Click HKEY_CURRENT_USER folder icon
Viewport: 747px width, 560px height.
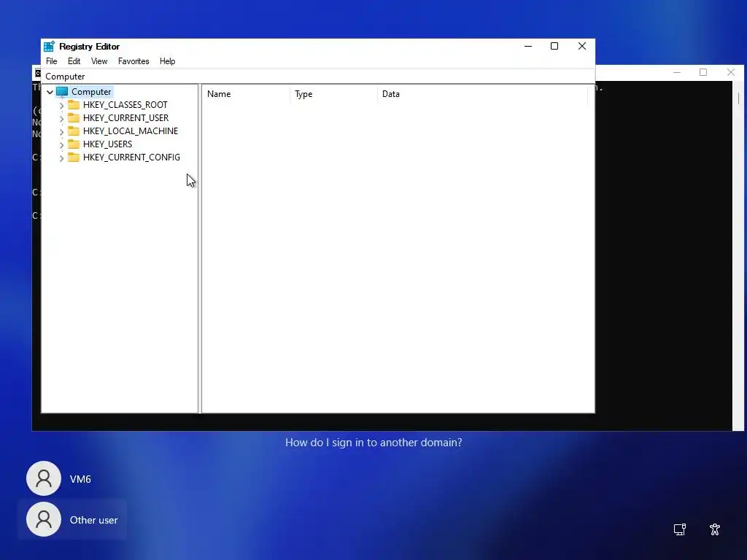point(74,117)
